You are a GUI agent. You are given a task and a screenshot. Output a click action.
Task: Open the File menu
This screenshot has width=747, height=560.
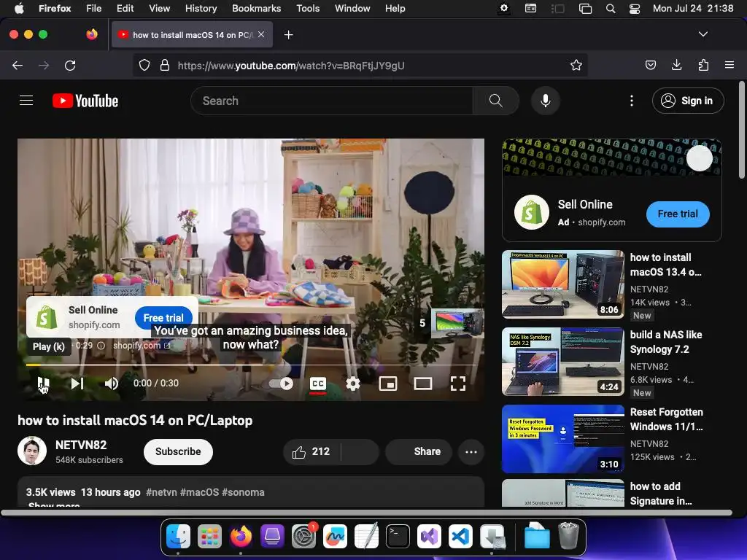point(93,8)
